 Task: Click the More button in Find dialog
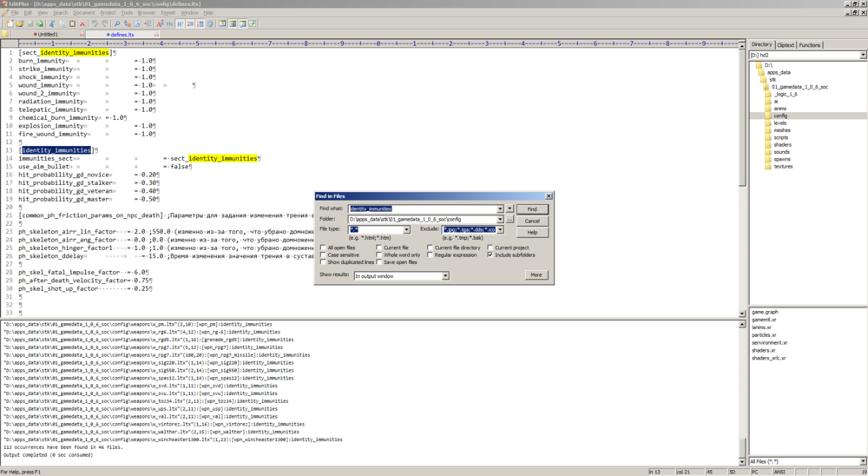[x=536, y=275]
